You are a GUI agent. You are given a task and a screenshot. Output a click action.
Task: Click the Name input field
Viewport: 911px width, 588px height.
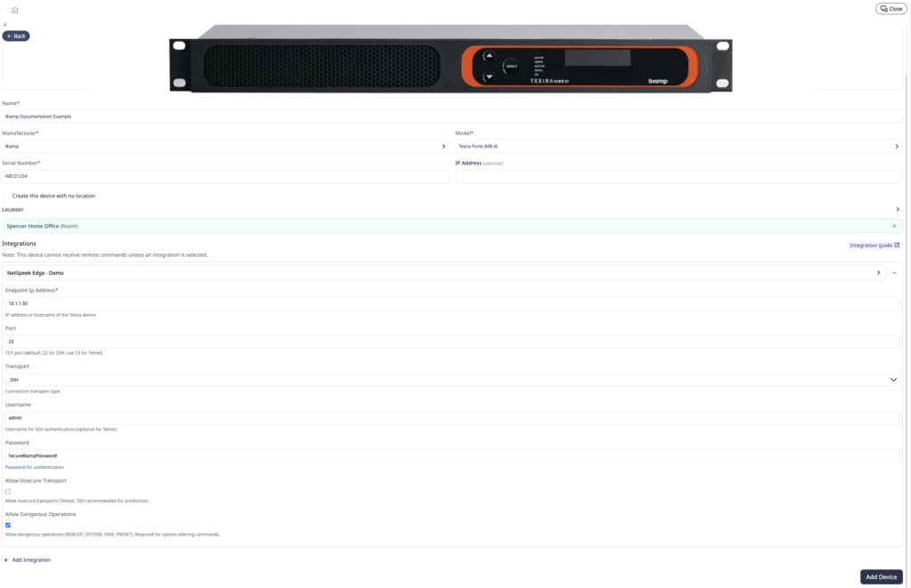[x=452, y=117]
